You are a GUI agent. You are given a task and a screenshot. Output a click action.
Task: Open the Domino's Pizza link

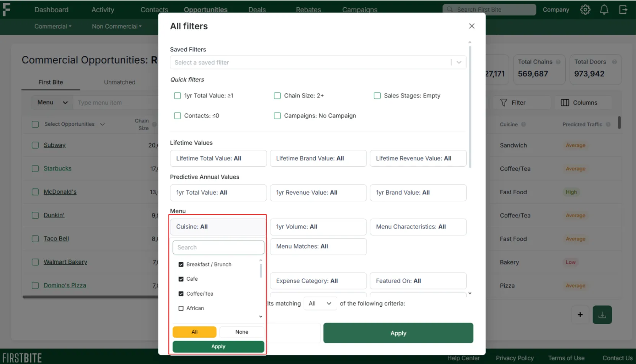(65, 286)
